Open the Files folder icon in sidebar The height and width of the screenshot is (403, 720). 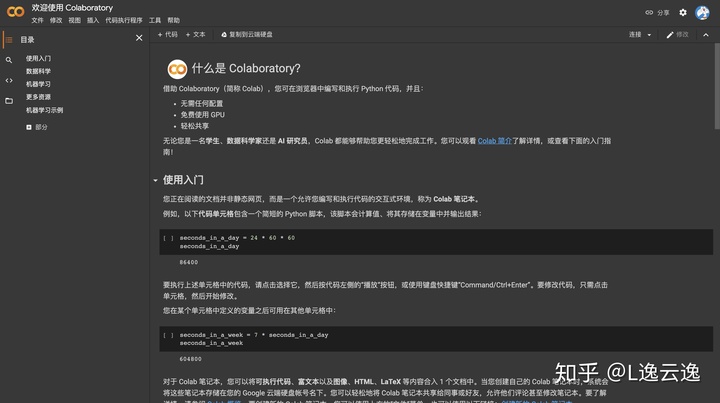9,101
